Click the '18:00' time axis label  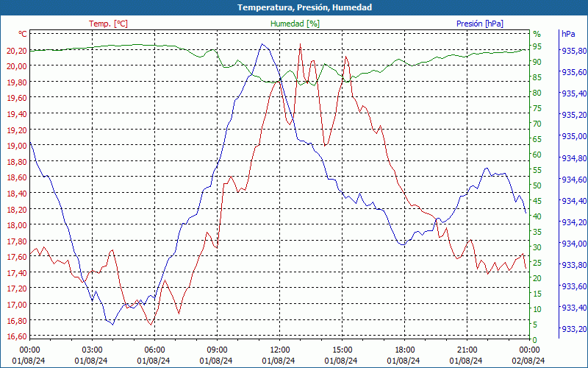(405, 349)
